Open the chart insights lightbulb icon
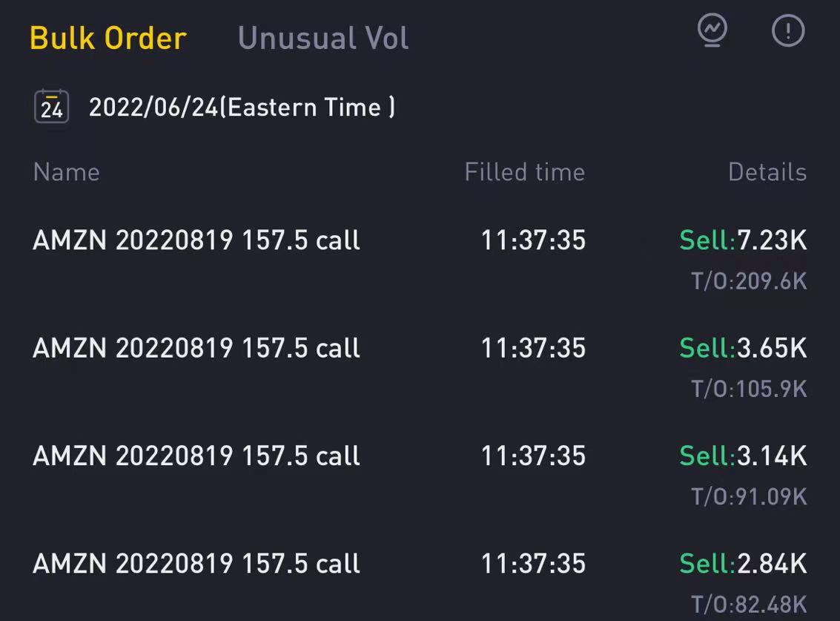The width and height of the screenshot is (840, 621). (x=712, y=31)
